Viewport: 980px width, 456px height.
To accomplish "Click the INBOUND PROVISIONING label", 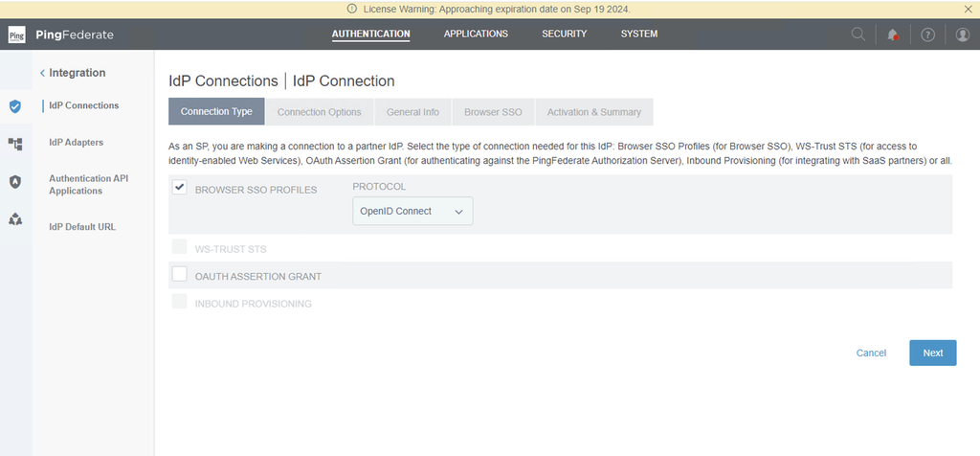I will [x=253, y=304].
